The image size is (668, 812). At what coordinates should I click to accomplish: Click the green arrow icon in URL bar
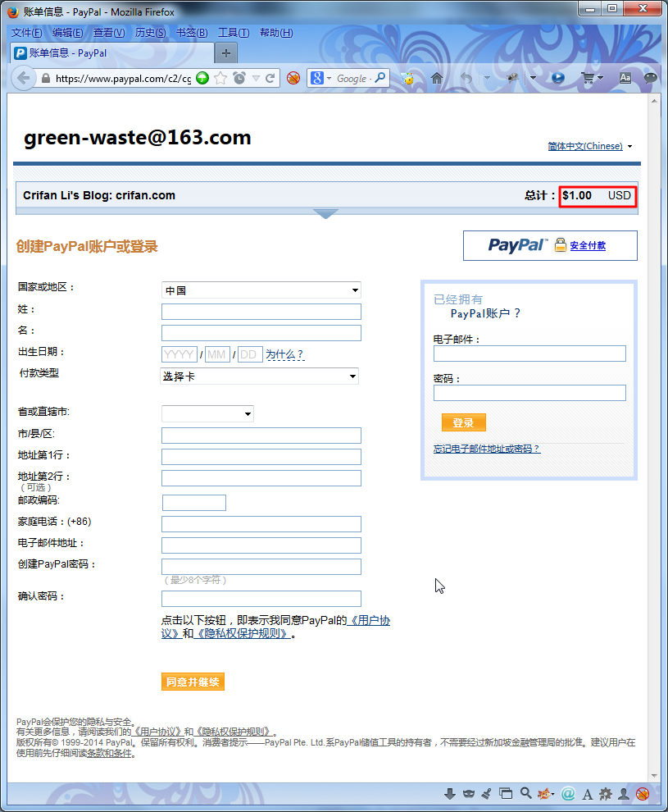click(x=202, y=78)
